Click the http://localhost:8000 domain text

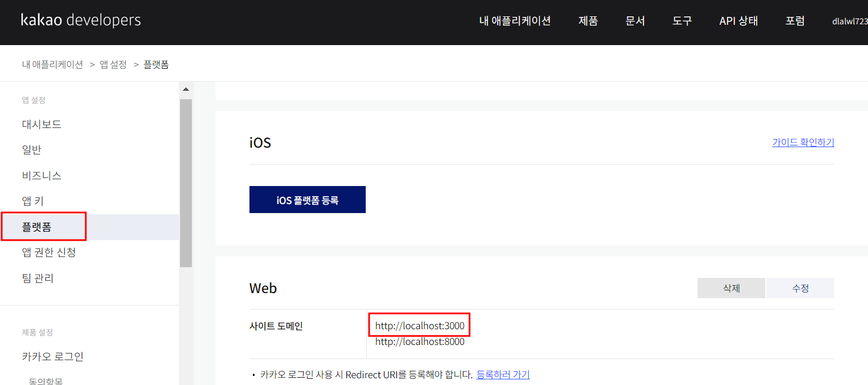tap(420, 342)
